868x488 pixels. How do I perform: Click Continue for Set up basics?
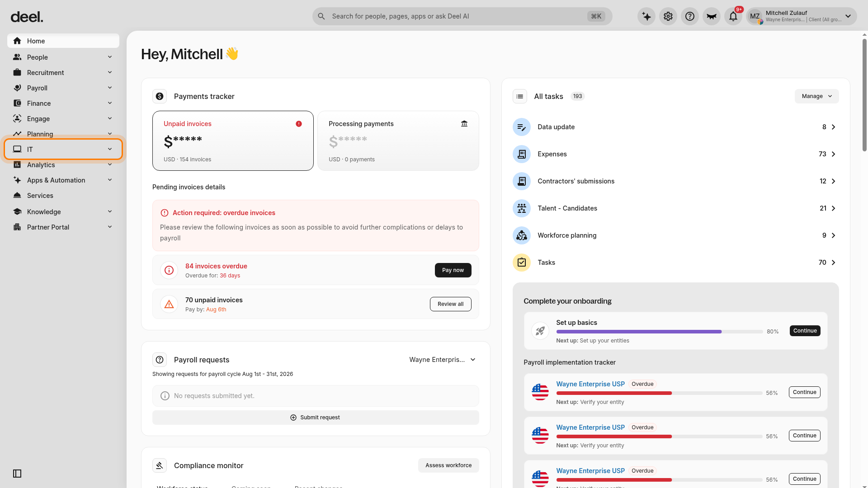805,331
